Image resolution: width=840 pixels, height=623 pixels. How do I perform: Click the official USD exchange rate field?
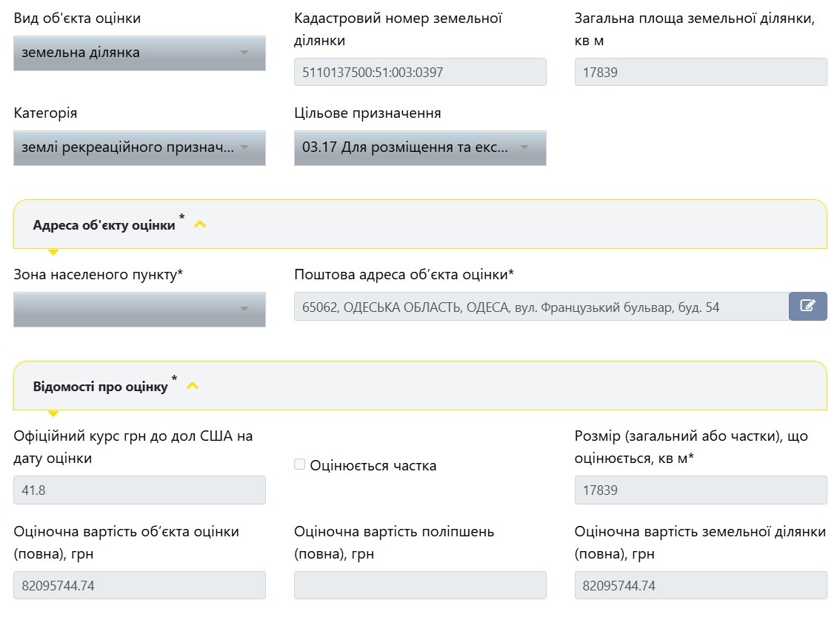click(139, 490)
